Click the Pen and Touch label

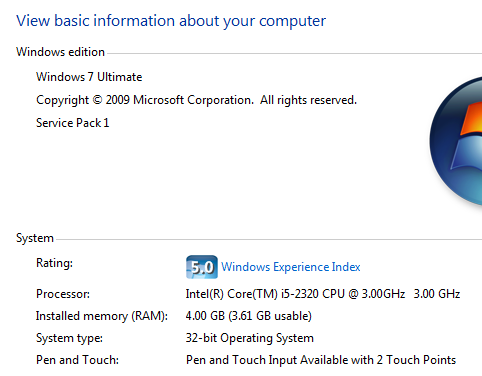coord(77,360)
